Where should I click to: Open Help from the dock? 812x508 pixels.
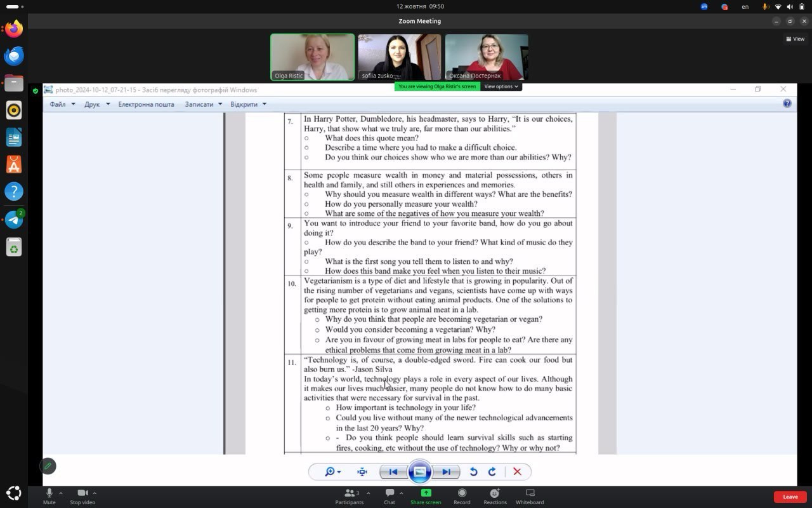coord(14,191)
